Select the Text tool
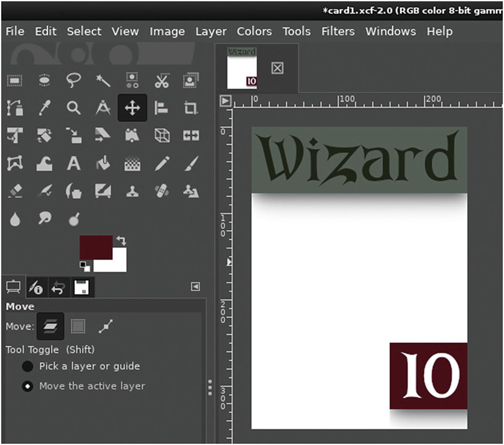The height and width of the screenshot is (445, 504). (74, 163)
